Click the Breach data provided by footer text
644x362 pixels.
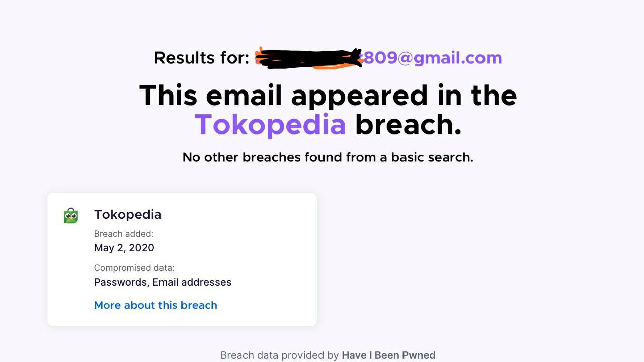tap(280, 355)
